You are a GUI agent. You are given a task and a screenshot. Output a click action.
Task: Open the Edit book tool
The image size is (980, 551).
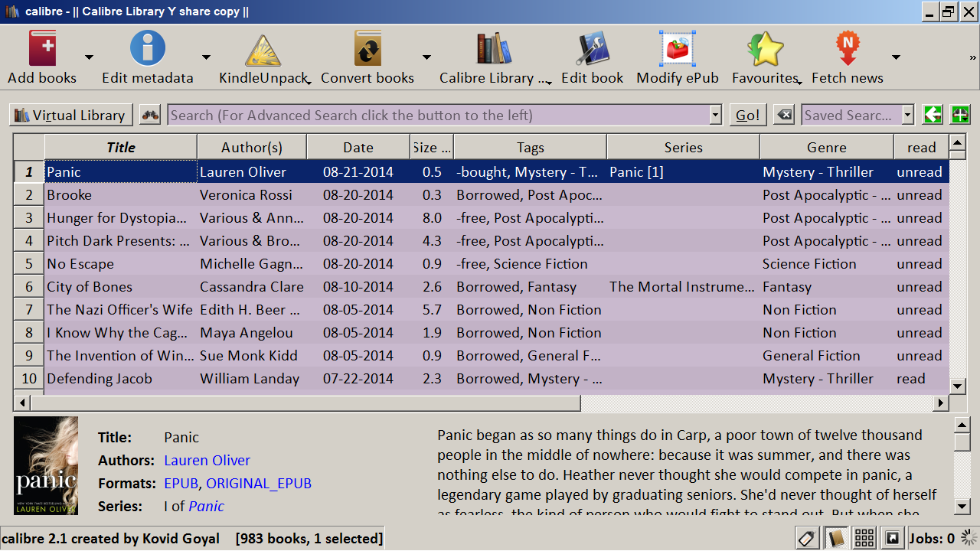[x=592, y=49]
